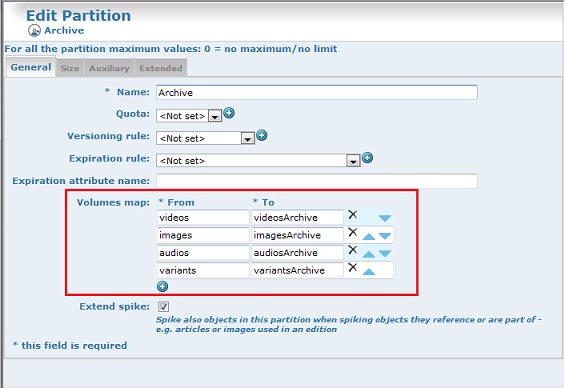
Task: Switch to the Size tab
Action: [70, 68]
